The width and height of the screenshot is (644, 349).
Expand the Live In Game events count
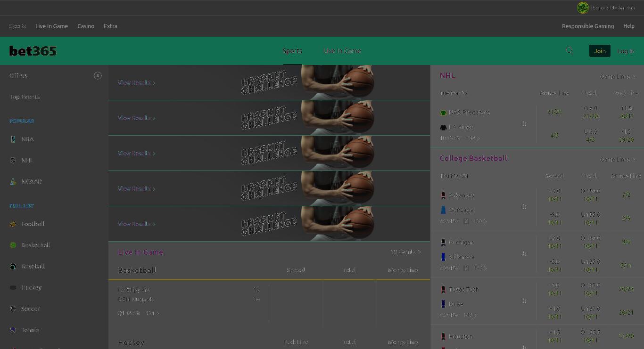pyautogui.click(x=406, y=252)
